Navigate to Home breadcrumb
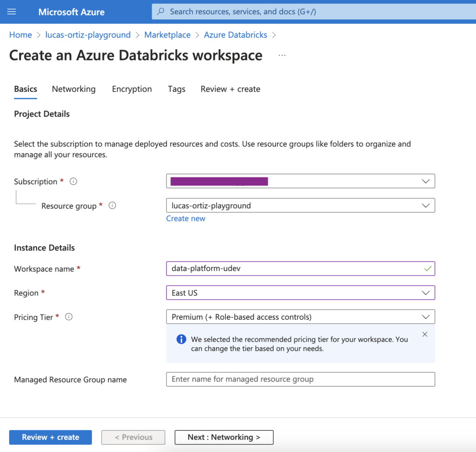 coord(20,35)
